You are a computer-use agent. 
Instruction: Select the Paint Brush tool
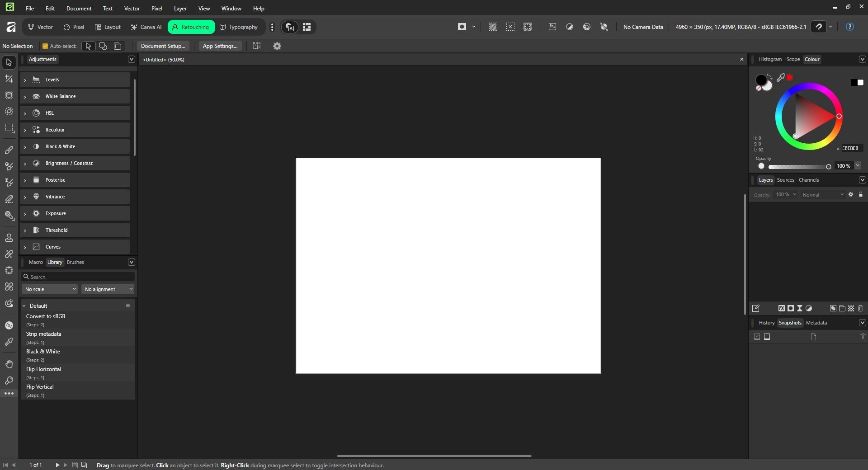9,150
